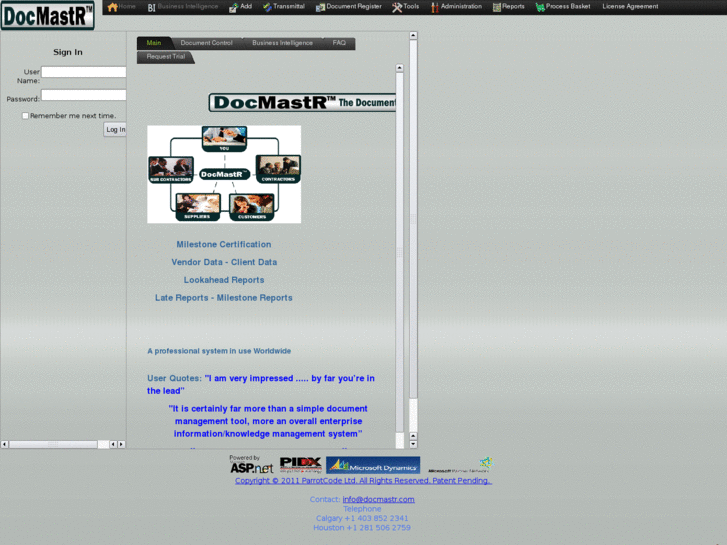Open the Copyright 2011 ParrotCode Ltd link

tap(363, 481)
